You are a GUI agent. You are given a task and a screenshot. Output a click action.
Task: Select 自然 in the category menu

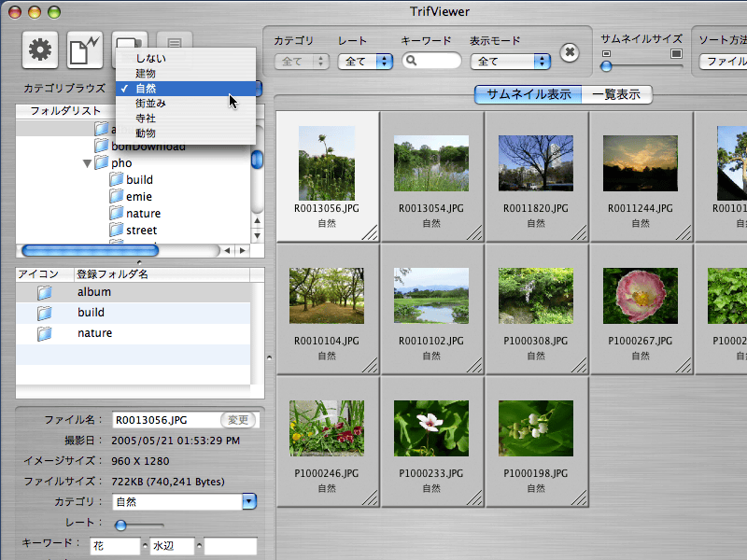coord(186,89)
